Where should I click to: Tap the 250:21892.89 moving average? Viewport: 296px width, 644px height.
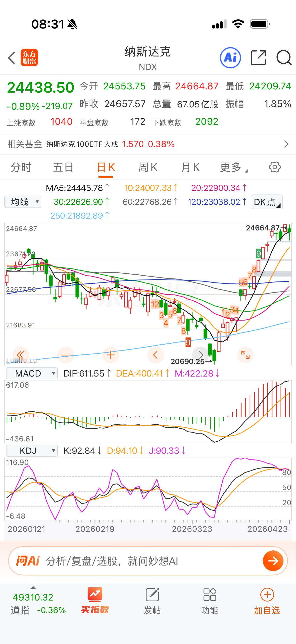click(80, 215)
